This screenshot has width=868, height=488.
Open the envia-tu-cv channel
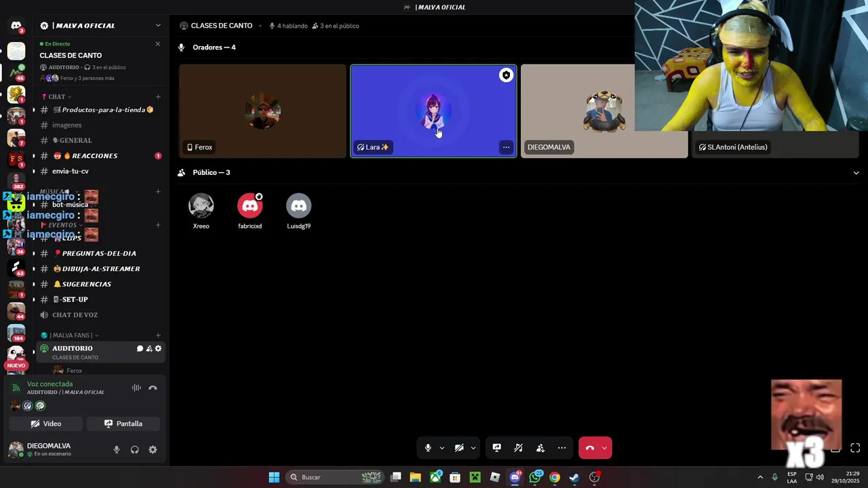[x=98, y=171]
